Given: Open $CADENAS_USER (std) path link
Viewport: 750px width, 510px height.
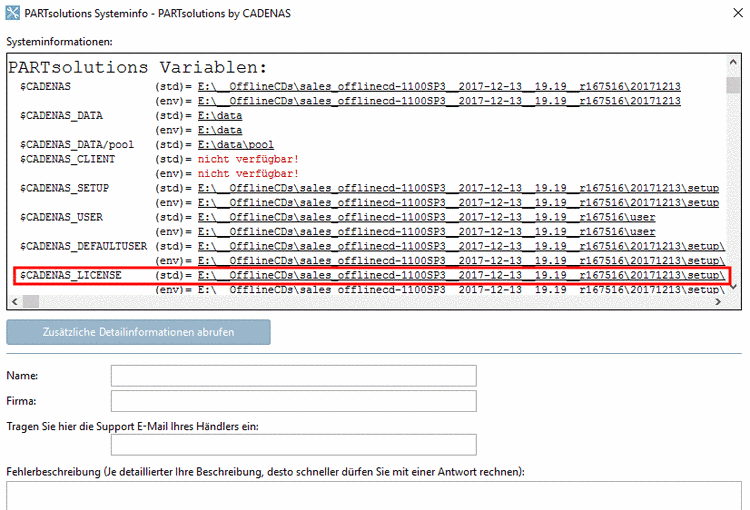Looking at the screenshot, I should point(427,217).
